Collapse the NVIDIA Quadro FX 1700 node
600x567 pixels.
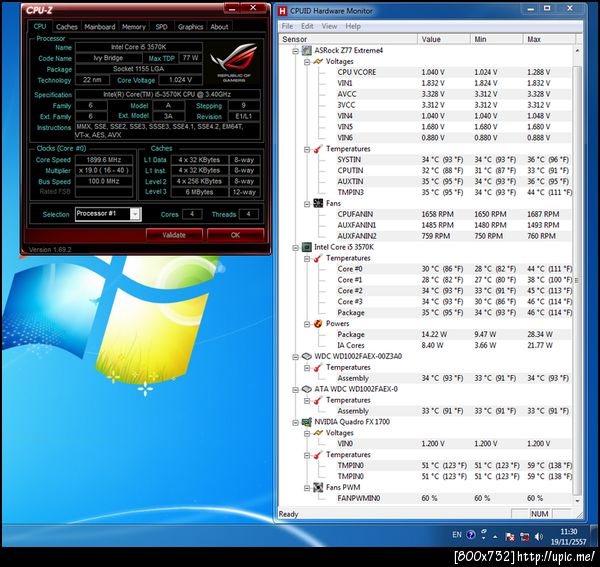pyautogui.click(x=295, y=423)
